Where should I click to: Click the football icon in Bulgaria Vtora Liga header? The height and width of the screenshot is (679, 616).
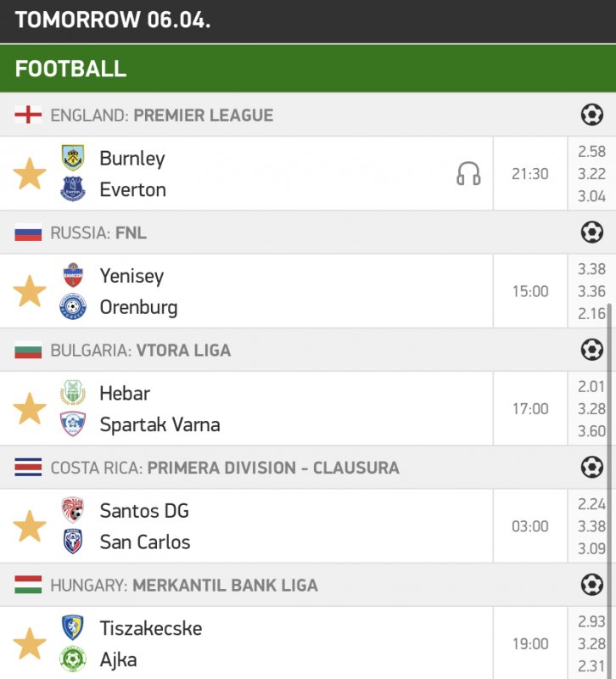[x=591, y=350]
